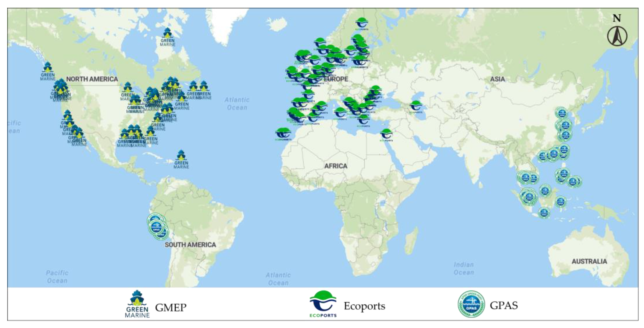The height and width of the screenshot is (328, 644).
Task: Click the Green Marine legend logo
Action: coord(137,304)
